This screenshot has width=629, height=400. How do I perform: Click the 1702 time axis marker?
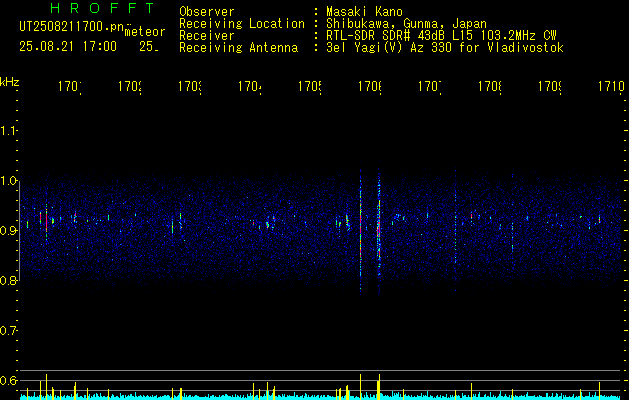coord(130,86)
